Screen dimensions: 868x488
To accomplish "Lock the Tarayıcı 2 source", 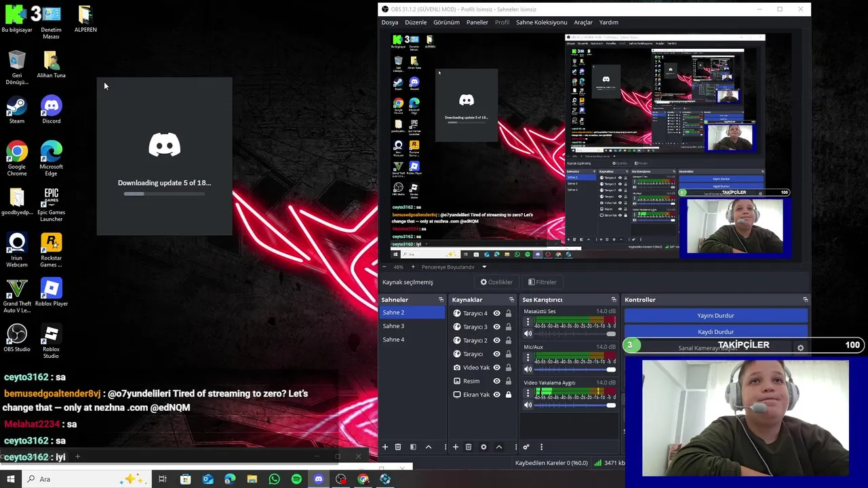I will (x=509, y=340).
